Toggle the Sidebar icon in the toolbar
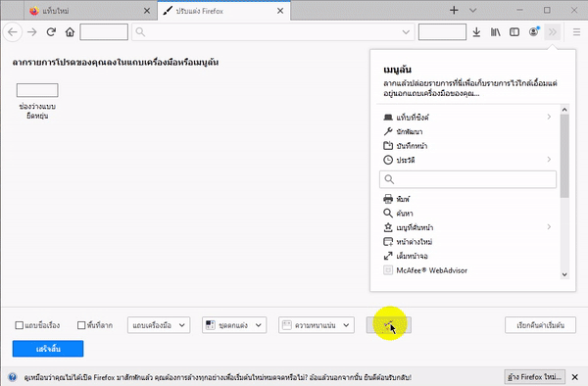This screenshot has height=386, width=588. (514, 32)
